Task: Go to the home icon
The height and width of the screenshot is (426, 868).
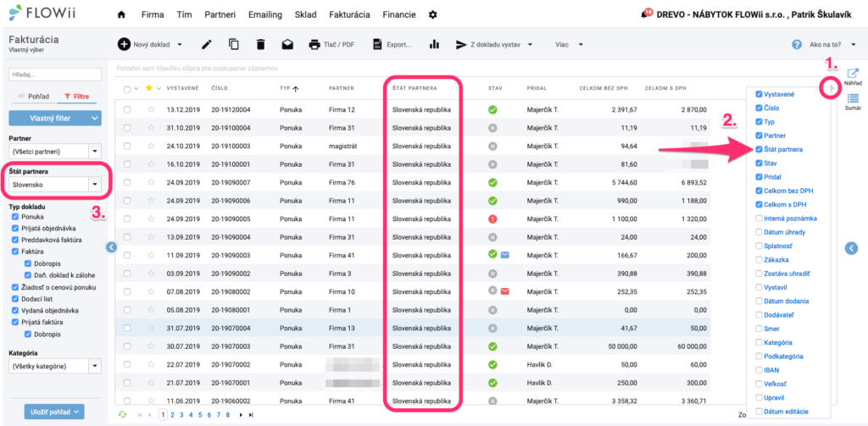Action: point(121,15)
